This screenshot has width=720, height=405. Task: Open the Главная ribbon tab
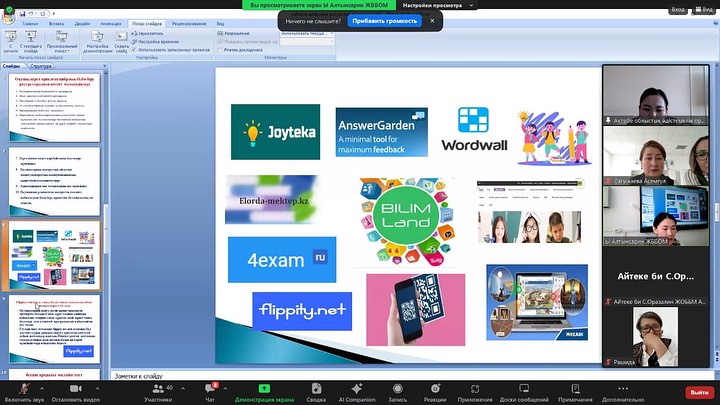(x=30, y=23)
